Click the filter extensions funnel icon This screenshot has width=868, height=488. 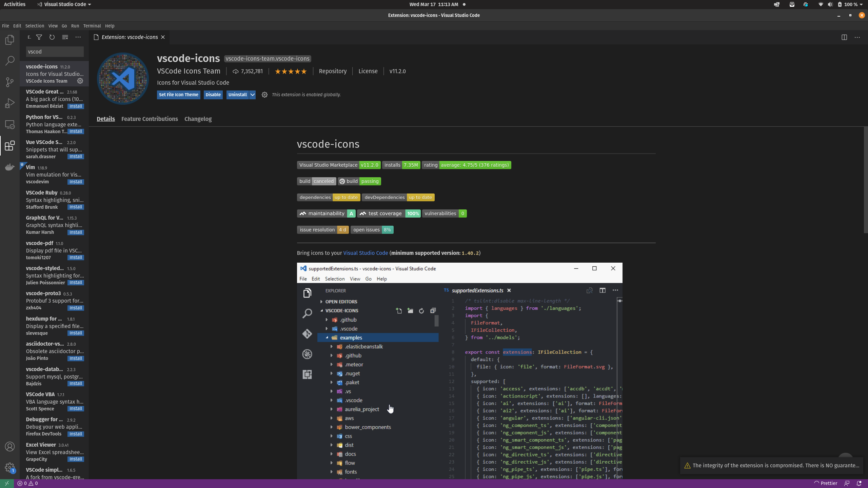[39, 37]
